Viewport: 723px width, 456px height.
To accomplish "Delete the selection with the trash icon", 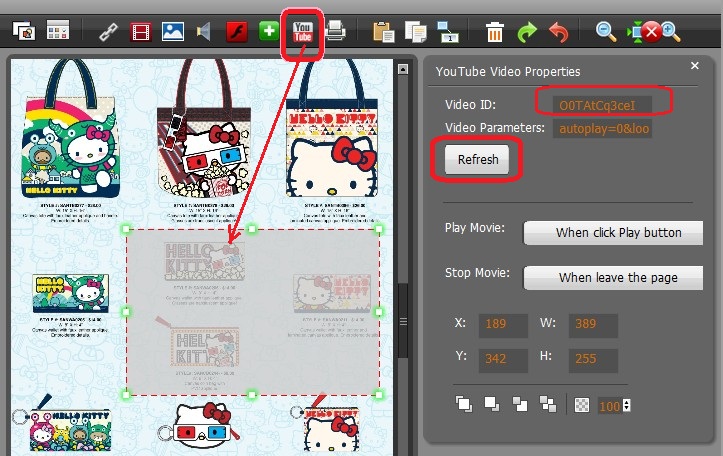I will [x=494, y=32].
